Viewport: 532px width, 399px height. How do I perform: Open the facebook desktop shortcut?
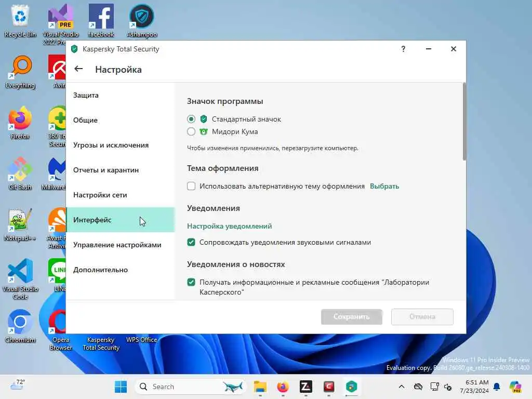(x=101, y=21)
